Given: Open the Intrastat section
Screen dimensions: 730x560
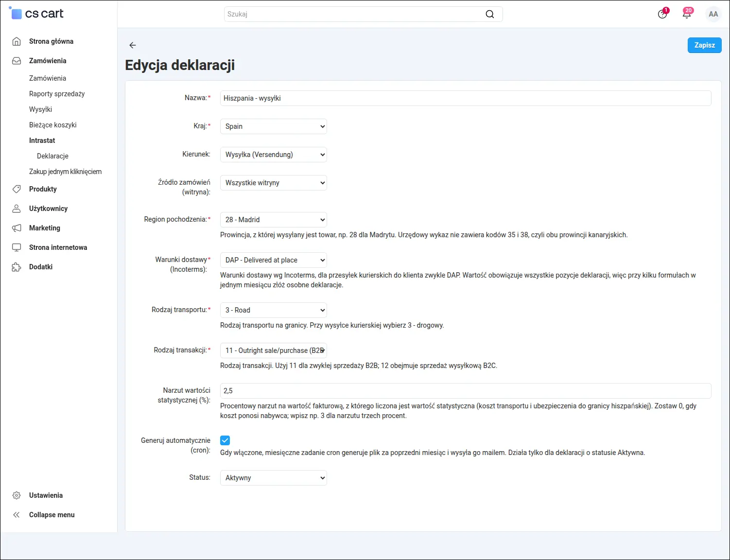Looking at the screenshot, I should click(x=42, y=140).
